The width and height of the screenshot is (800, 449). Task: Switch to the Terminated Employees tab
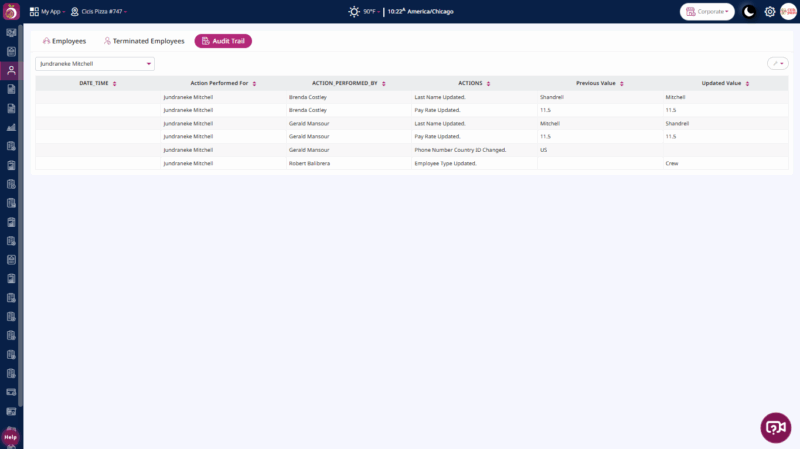(144, 41)
